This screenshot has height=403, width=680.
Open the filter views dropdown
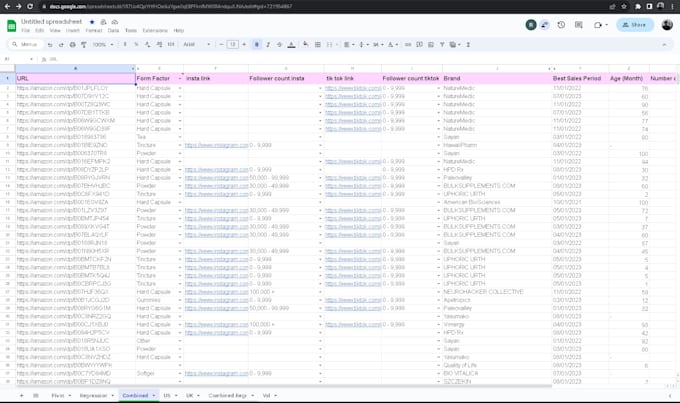click(454, 44)
